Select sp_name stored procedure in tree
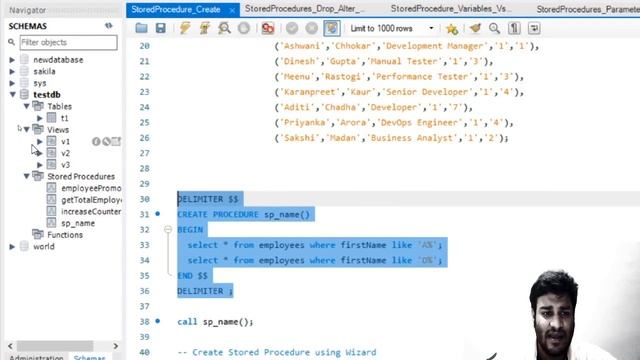 pyautogui.click(x=78, y=223)
